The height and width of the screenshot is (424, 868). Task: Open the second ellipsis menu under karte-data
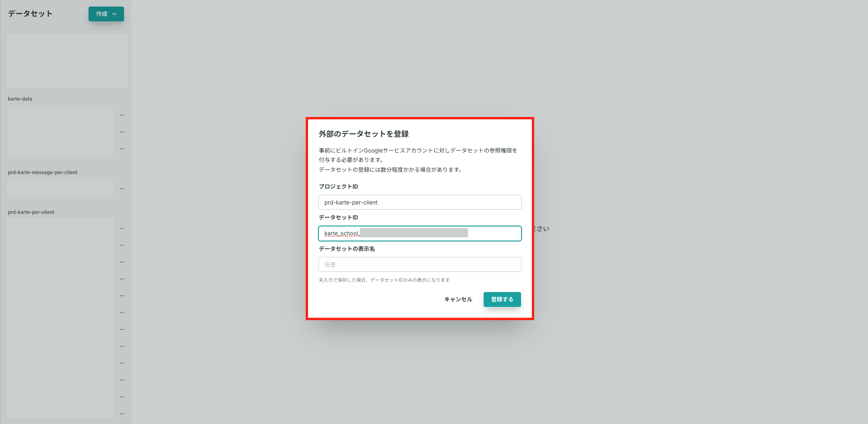pos(122,132)
